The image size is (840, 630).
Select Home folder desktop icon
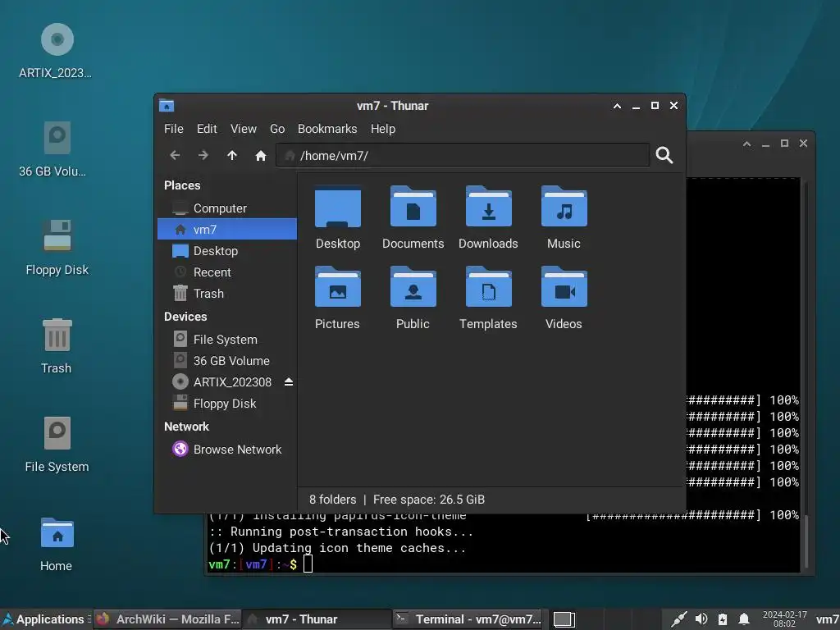[57, 544]
